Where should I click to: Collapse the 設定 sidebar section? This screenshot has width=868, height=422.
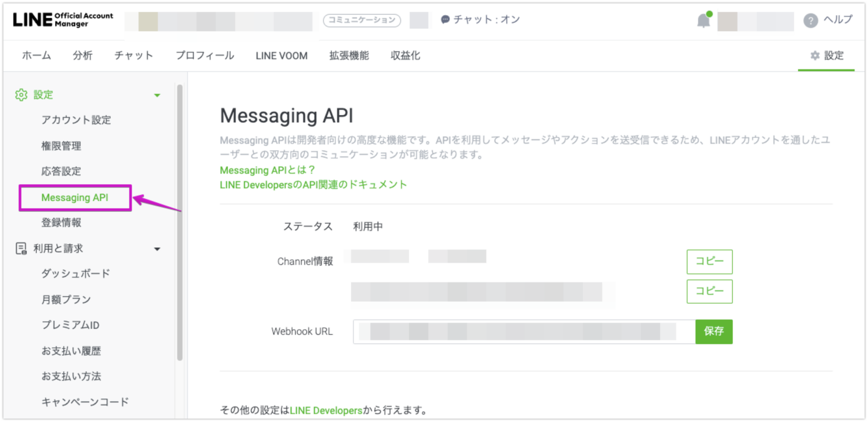[x=157, y=95]
